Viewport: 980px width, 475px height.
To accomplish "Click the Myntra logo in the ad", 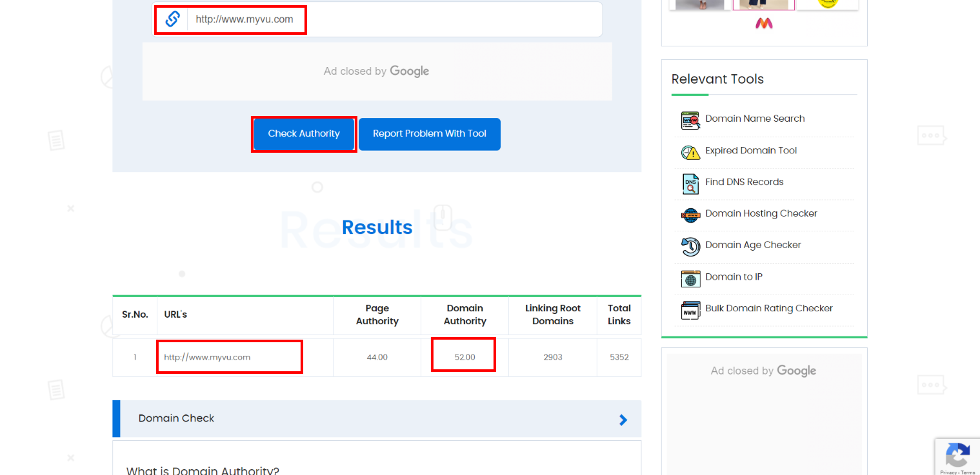I will coord(764,23).
